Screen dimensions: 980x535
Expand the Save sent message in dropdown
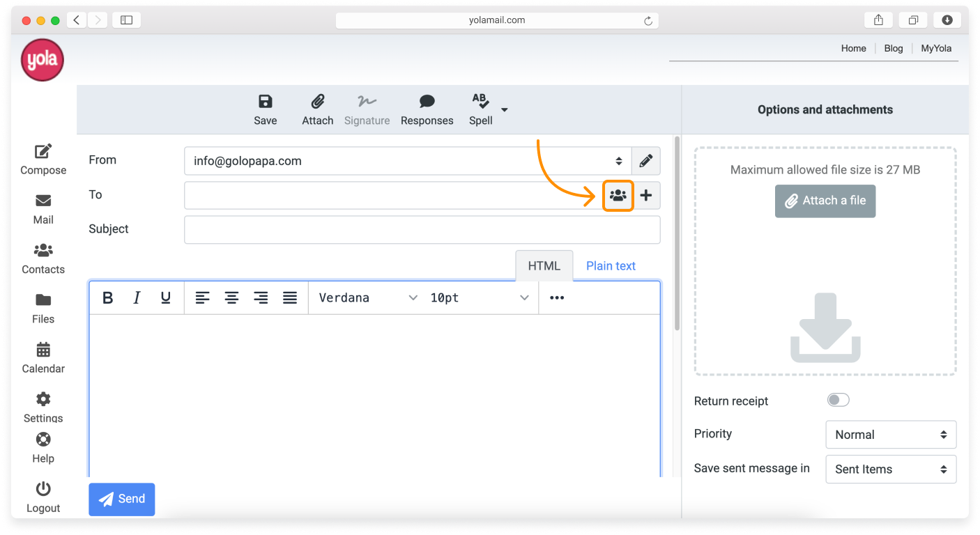pos(891,470)
